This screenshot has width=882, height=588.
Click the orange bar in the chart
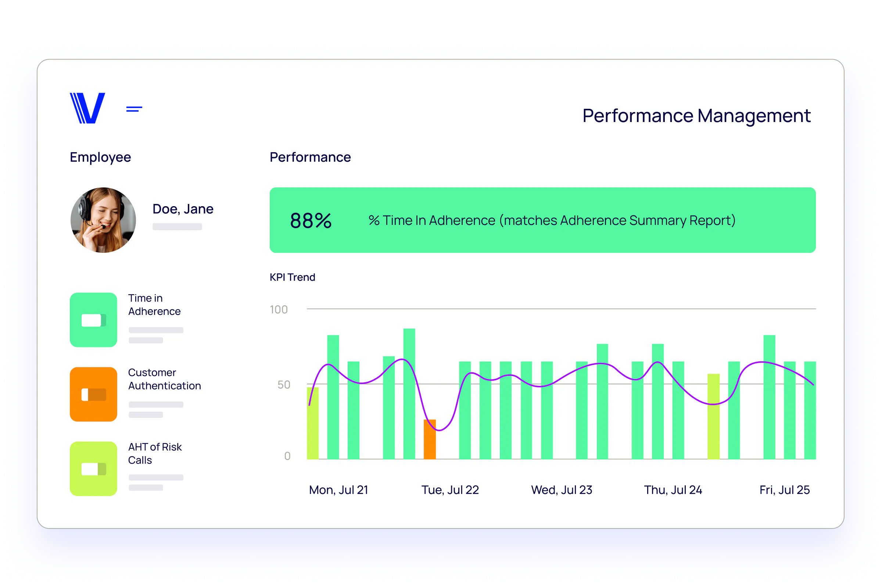[x=430, y=439]
